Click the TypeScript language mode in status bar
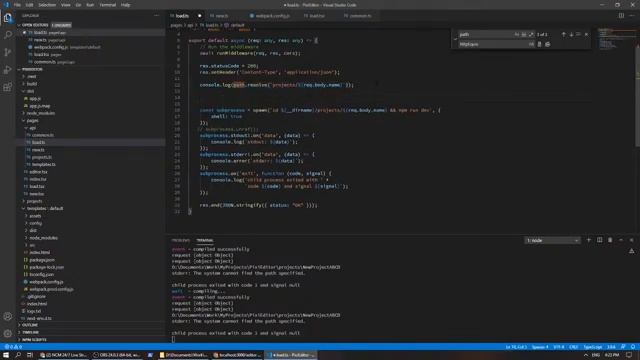 (x=593, y=347)
